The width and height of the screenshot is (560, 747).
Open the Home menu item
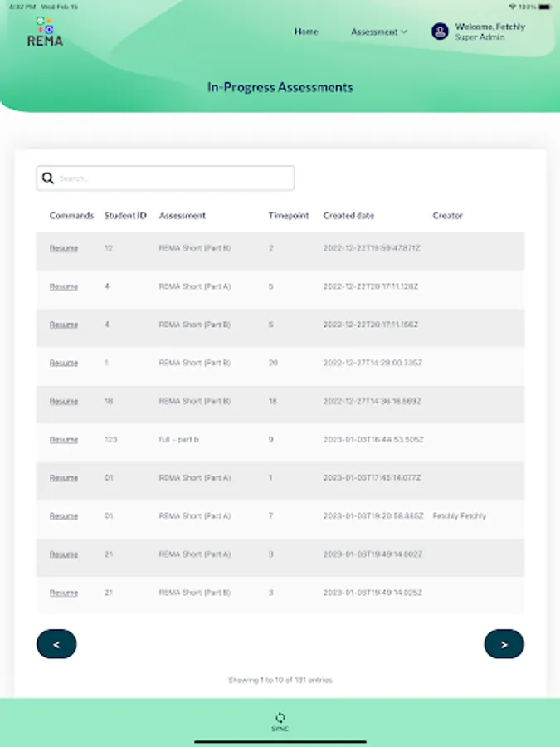(x=306, y=32)
